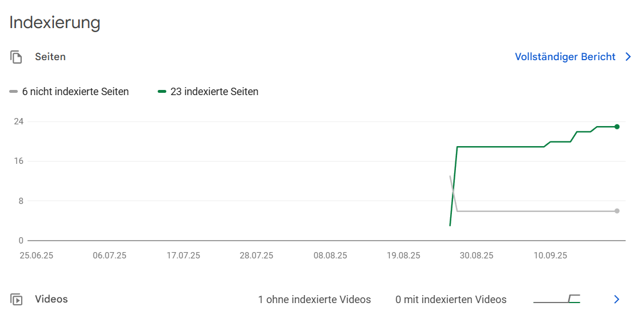Click the green legend swatch for indexed pages
The height and width of the screenshot is (322, 644).
162,92
